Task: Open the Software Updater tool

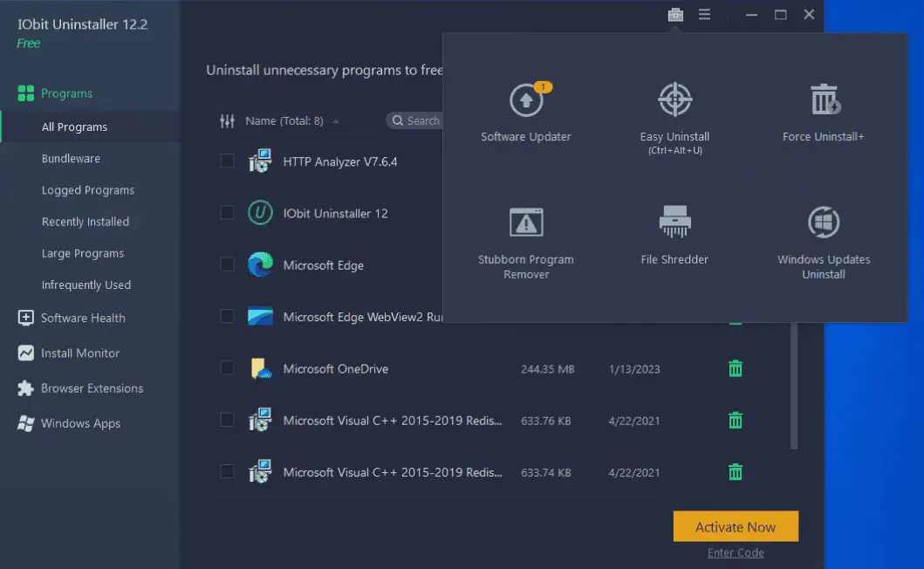Action: pos(525,112)
